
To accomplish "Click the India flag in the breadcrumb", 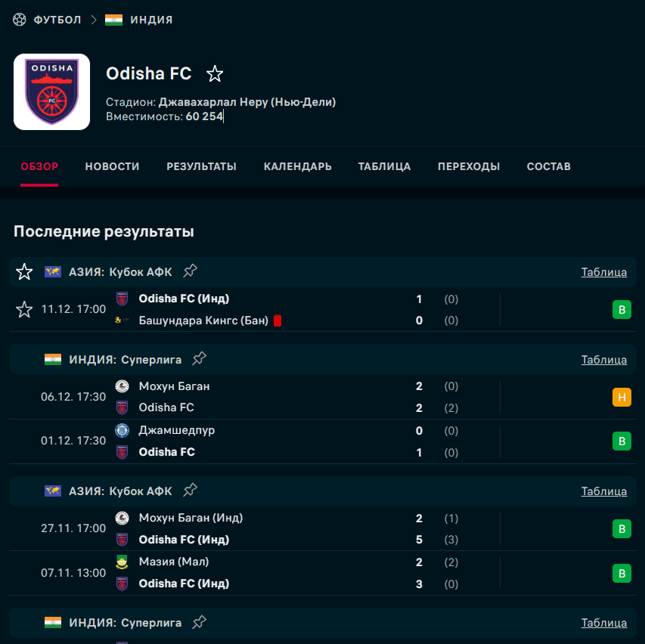I will pyautogui.click(x=113, y=20).
